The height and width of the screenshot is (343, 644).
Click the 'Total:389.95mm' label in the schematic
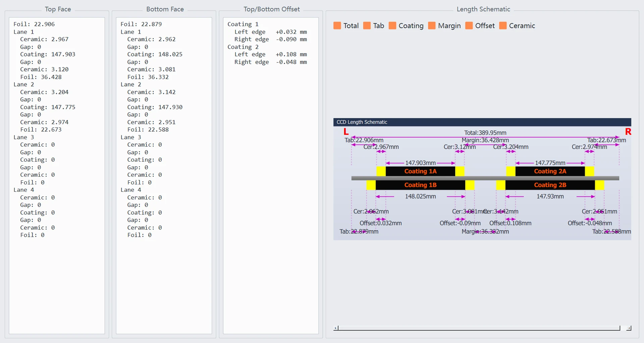coord(485,133)
